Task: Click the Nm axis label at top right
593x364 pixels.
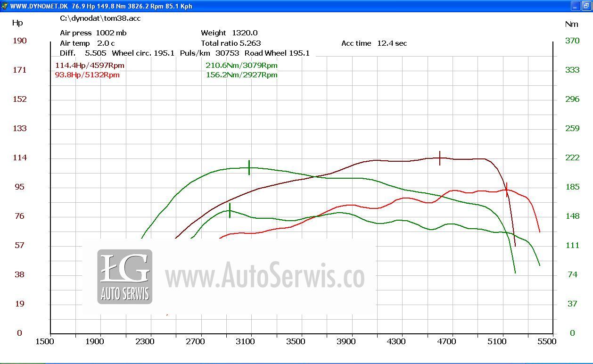Action: click(x=571, y=24)
